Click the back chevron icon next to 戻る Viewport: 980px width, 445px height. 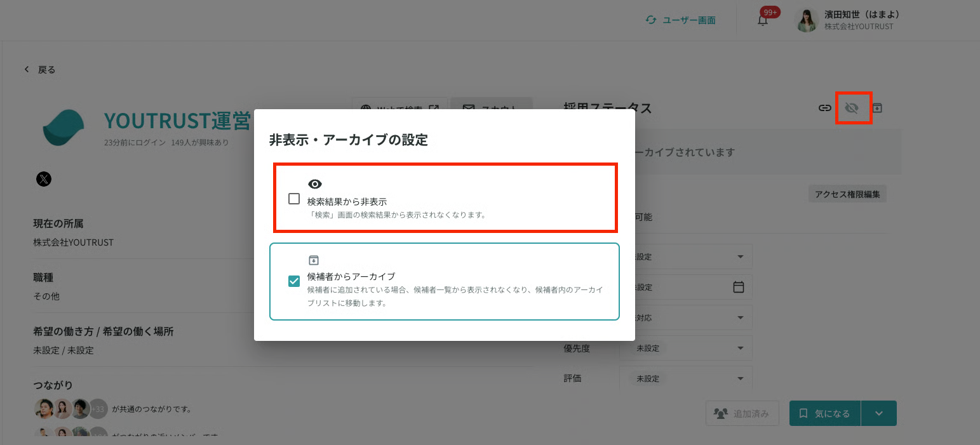tap(27, 69)
